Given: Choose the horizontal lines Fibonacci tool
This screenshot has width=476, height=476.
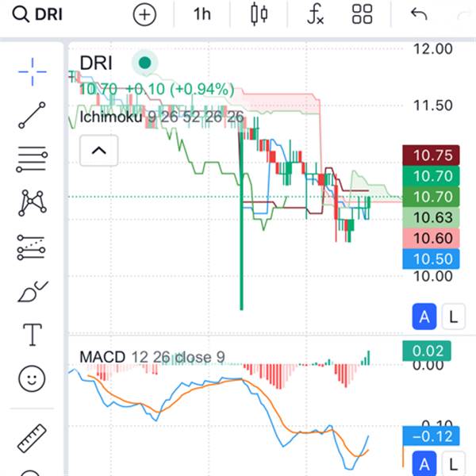Looking at the screenshot, I should (32, 159).
